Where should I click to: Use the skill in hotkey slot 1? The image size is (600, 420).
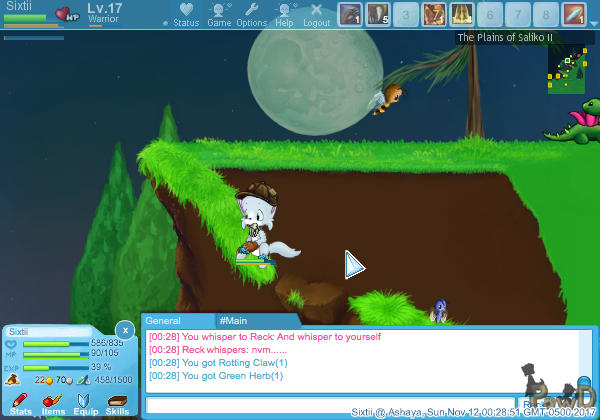pyautogui.click(x=350, y=14)
